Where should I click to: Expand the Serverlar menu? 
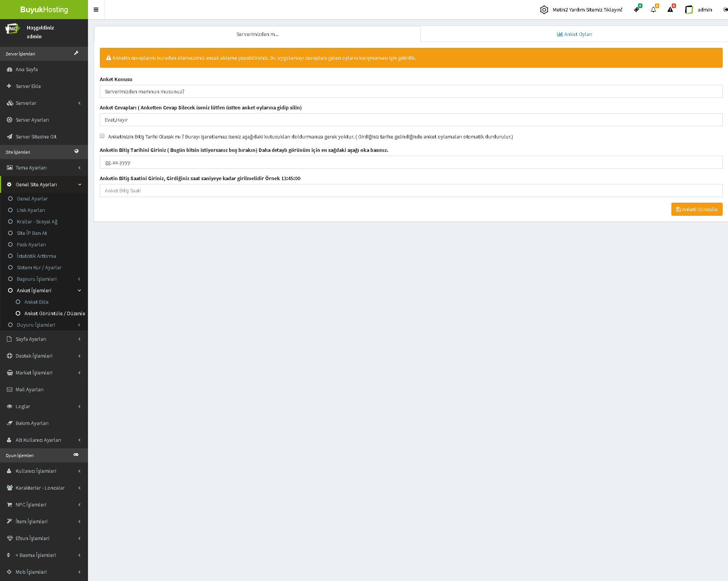(44, 103)
